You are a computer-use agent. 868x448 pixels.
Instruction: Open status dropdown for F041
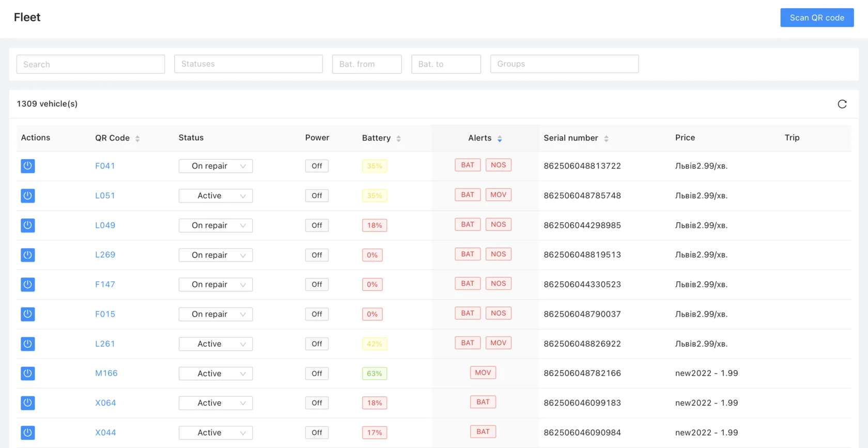pyautogui.click(x=215, y=166)
